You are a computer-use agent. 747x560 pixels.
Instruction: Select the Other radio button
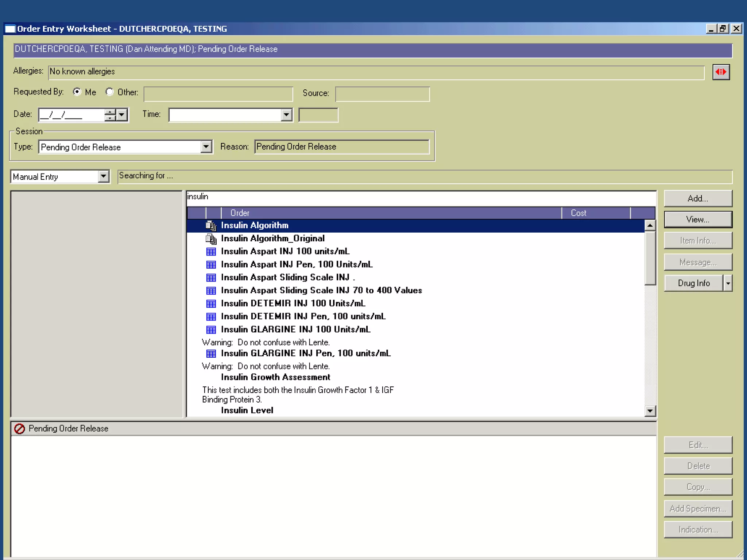coord(109,92)
